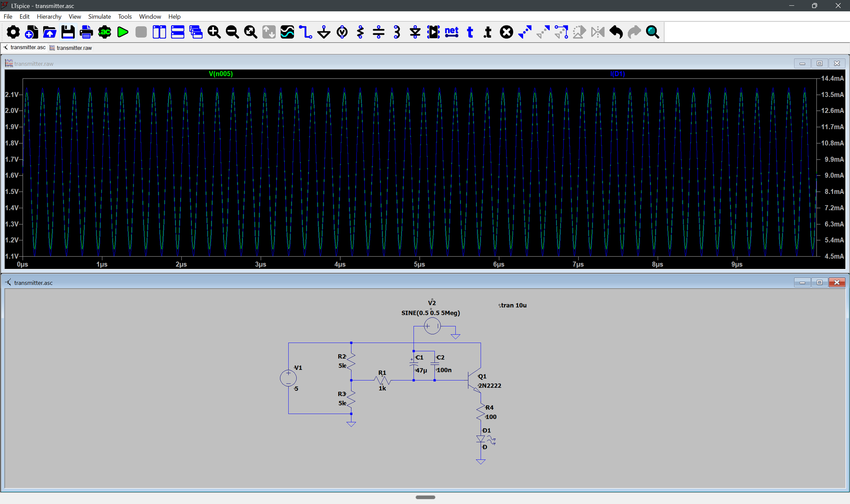The image size is (850, 504).
Task: Save the schematic with the disk icon
Action: pos(68,32)
